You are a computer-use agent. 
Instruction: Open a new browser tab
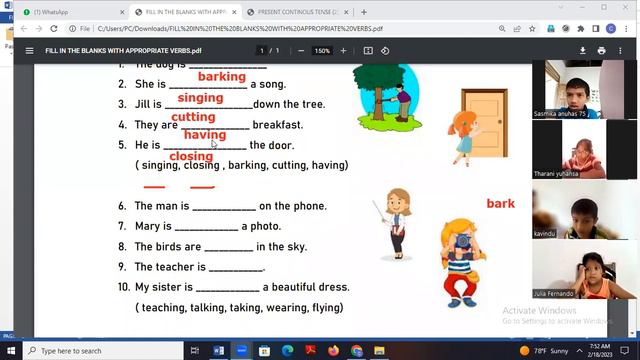tap(364, 12)
